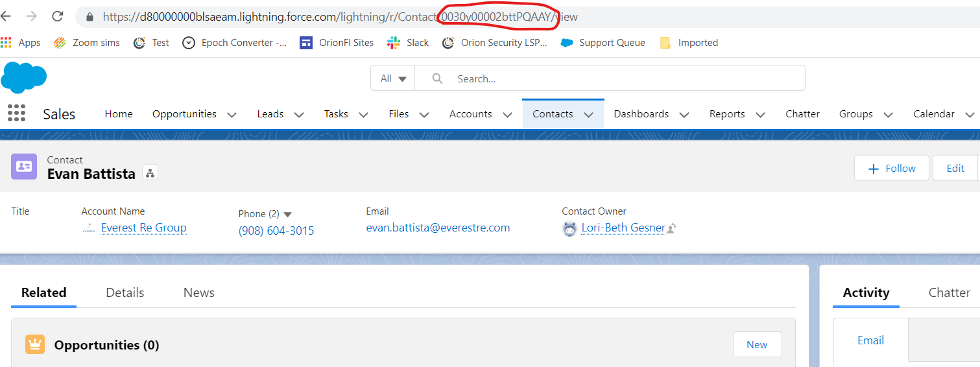
Task: Click the Follow button
Action: point(892,168)
